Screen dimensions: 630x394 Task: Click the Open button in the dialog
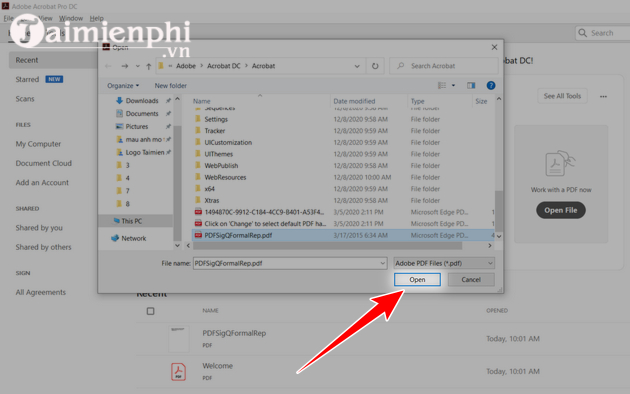(417, 280)
